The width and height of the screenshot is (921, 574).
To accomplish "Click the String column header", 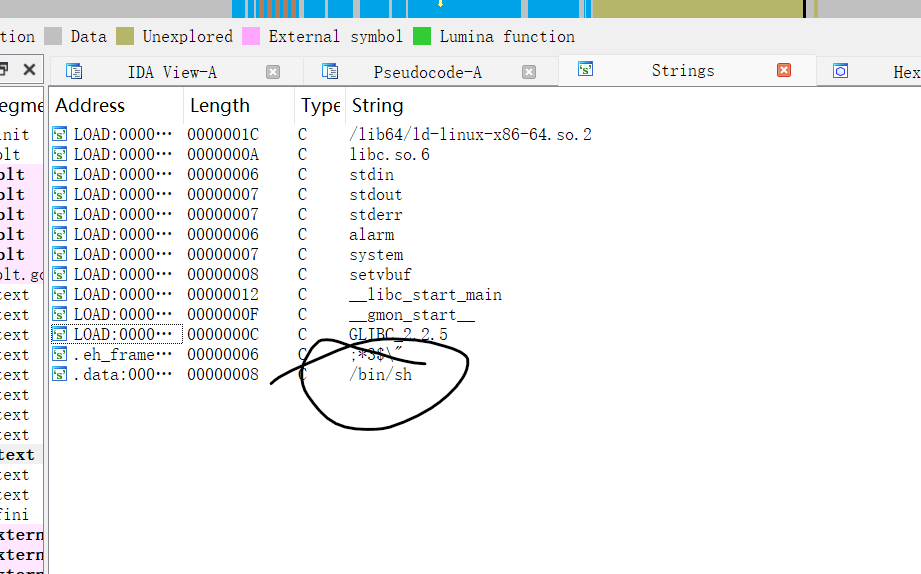I will coord(377,106).
